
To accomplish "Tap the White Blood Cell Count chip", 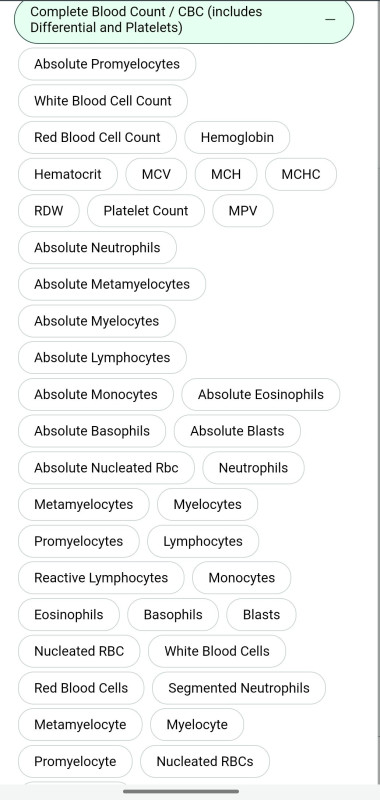I will pyautogui.click(x=103, y=101).
